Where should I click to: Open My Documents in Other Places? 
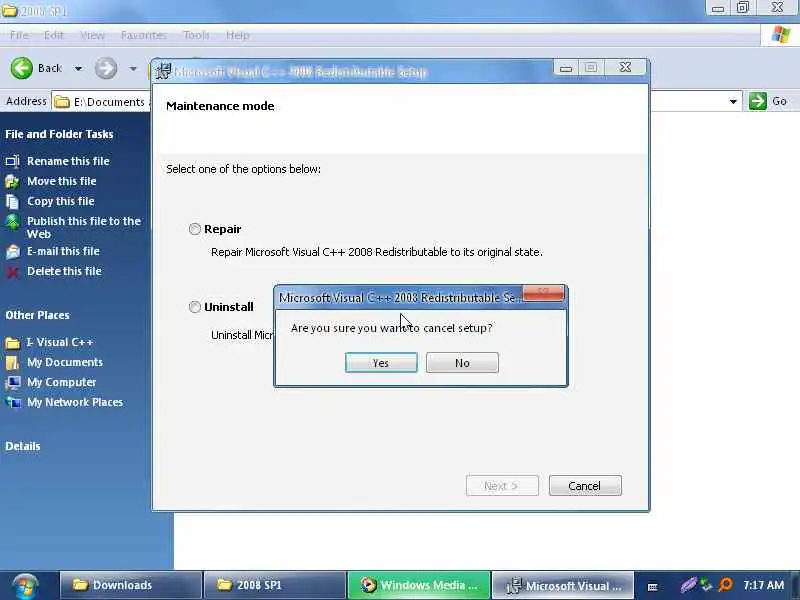65,362
